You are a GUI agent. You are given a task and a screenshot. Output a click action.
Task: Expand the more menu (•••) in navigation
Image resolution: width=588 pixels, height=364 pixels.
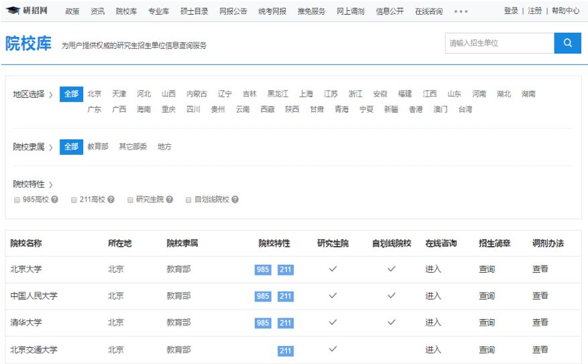[x=461, y=11]
